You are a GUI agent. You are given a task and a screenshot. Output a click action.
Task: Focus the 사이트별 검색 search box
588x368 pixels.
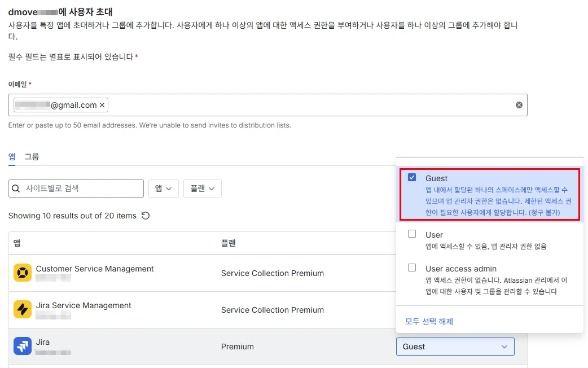[x=76, y=189]
